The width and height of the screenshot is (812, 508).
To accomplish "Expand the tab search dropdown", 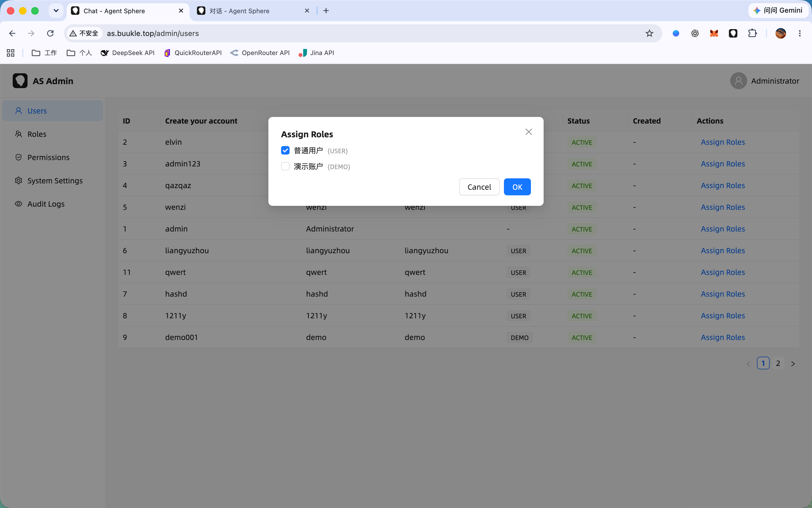I will coord(56,11).
